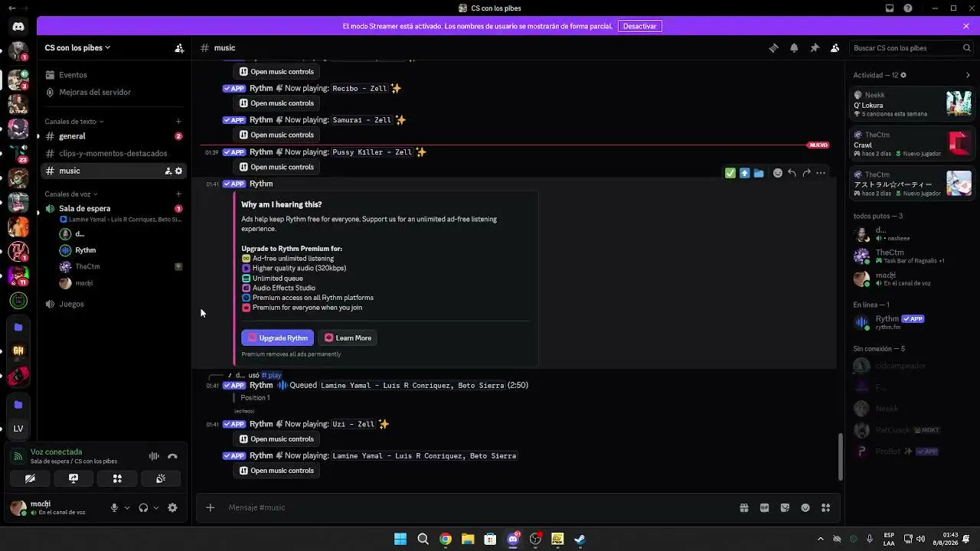
Task: Click the Learn More button
Action: point(348,337)
